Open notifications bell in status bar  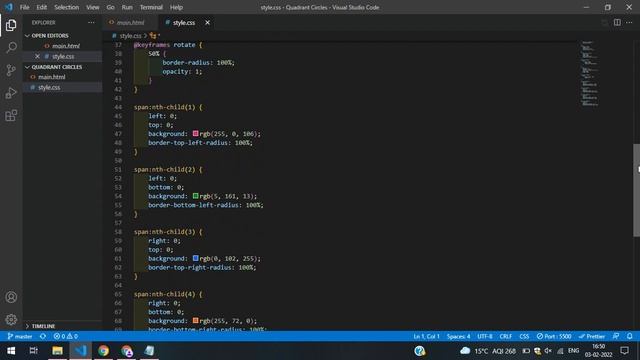pyautogui.click(x=630, y=336)
